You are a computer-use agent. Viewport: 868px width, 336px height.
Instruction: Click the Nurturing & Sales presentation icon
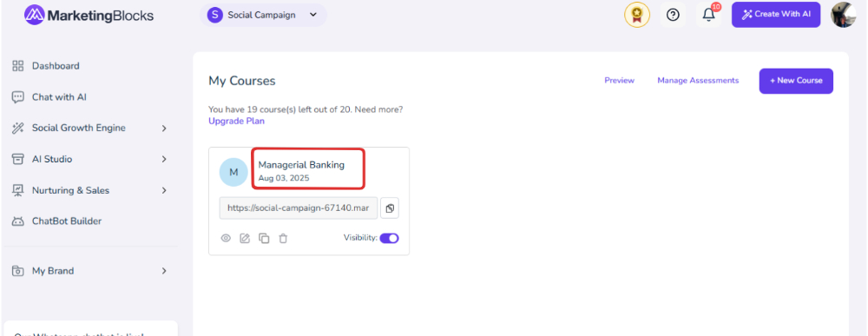(17, 190)
